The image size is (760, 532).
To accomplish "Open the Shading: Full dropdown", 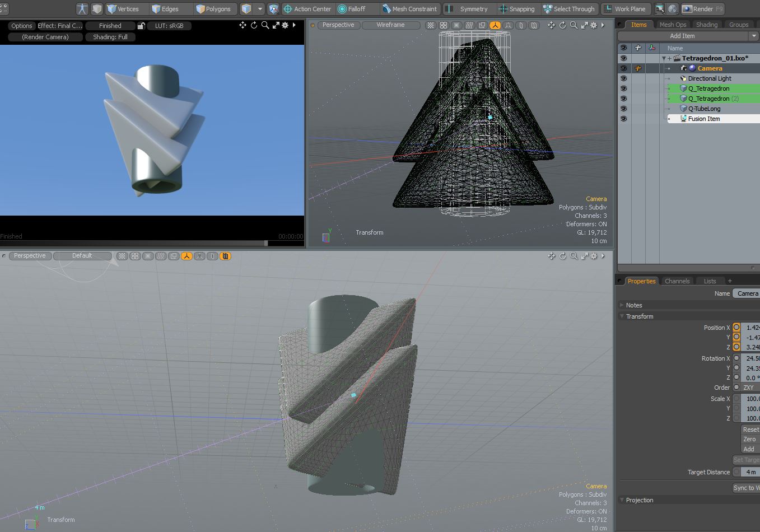I will click(110, 37).
